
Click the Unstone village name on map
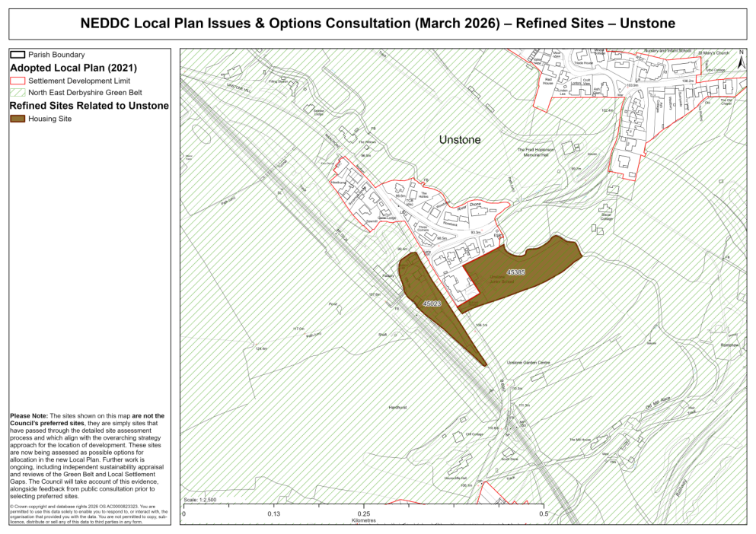point(460,140)
